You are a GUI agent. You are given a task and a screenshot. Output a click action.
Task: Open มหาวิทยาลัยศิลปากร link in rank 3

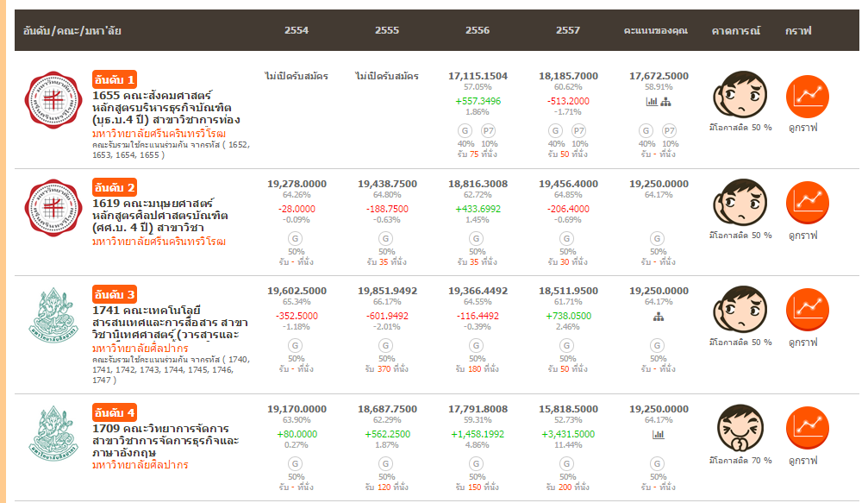point(140,349)
